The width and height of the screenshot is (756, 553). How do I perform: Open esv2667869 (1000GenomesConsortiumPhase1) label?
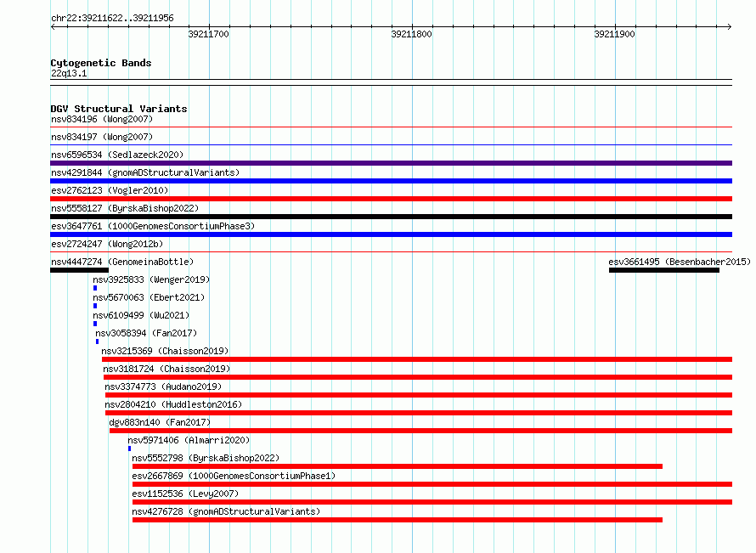click(234, 476)
